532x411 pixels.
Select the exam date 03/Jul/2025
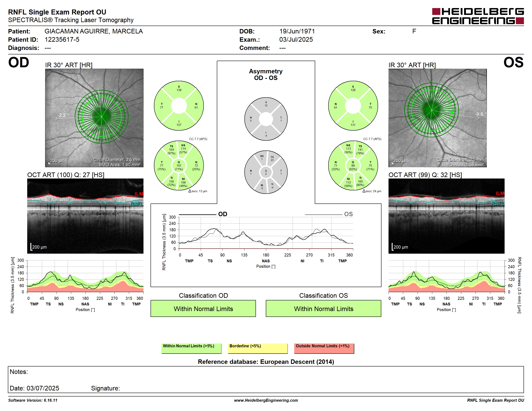click(x=296, y=39)
